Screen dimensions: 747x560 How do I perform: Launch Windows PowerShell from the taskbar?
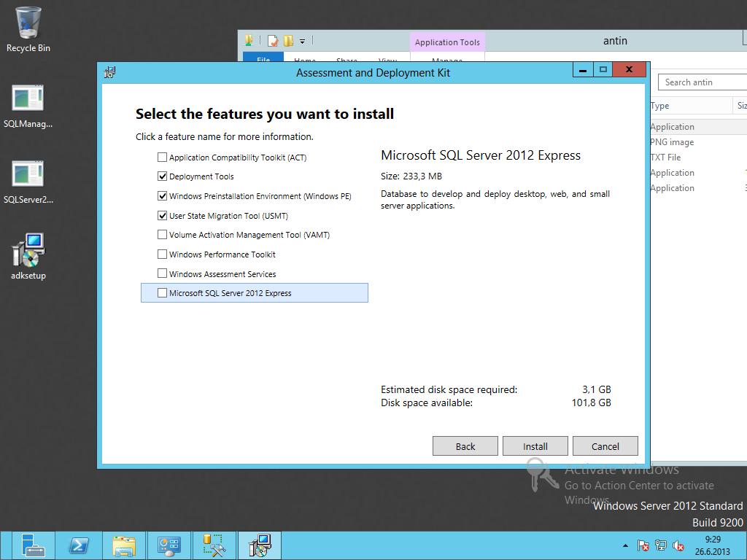(x=79, y=545)
